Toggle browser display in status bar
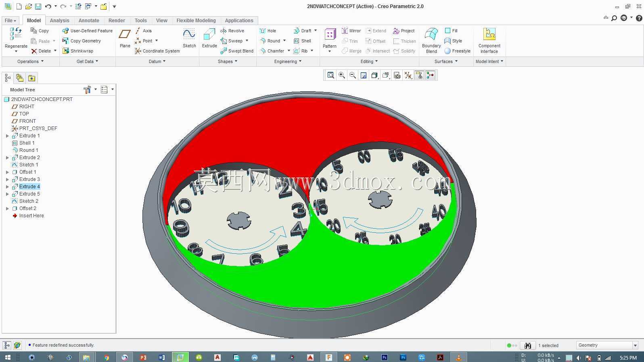Image resolution: width=644 pixels, height=362 pixels. point(17,345)
